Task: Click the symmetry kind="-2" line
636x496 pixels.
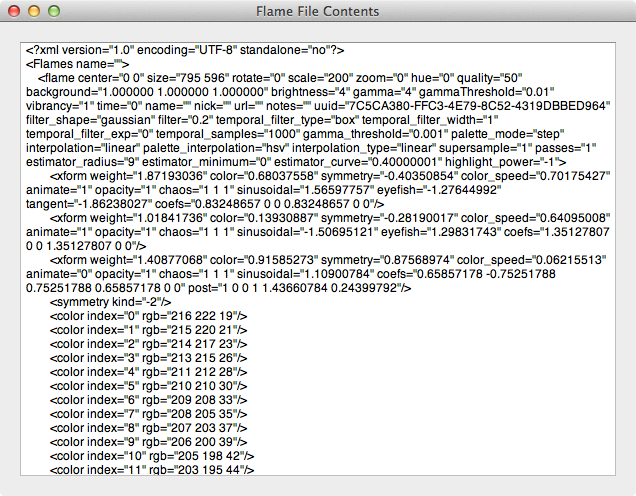Action: pos(111,302)
